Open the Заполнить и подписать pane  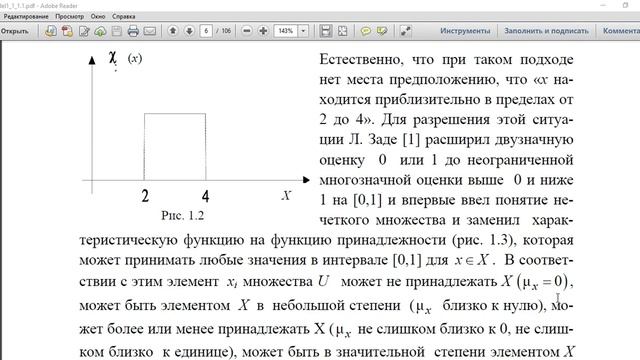coord(546,31)
